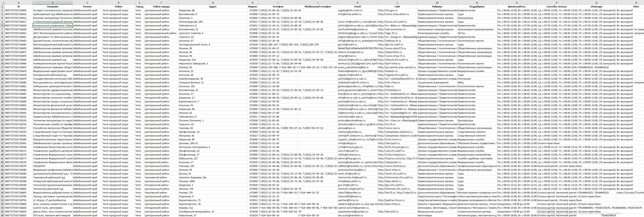Image resolution: width=644 pixels, height=217 pixels.
Task: Click site cell 'http://zags.75.ru'
Action: point(397,33)
